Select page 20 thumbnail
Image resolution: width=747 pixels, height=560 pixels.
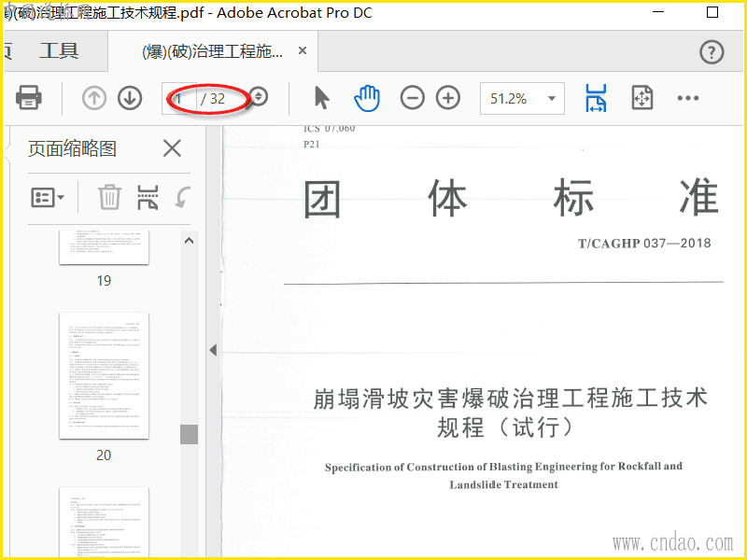click(x=104, y=376)
